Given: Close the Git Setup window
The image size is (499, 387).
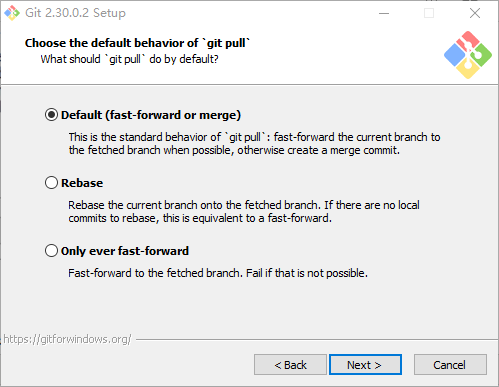Looking at the screenshot, I should (x=475, y=13).
